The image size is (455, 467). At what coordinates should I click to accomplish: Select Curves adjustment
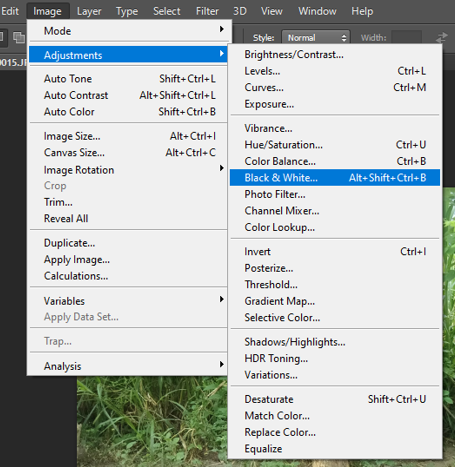[x=335, y=87]
